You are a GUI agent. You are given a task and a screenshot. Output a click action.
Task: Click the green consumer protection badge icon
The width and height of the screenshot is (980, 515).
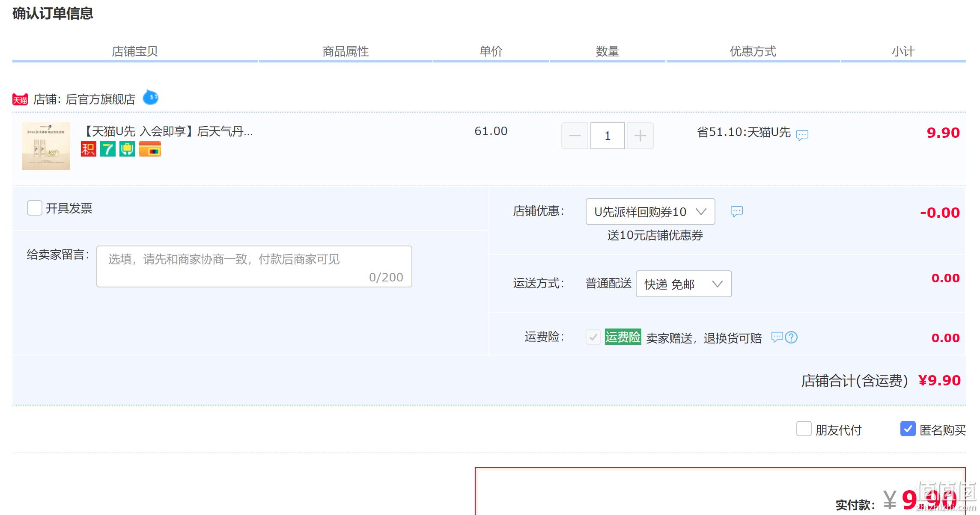[127, 149]
